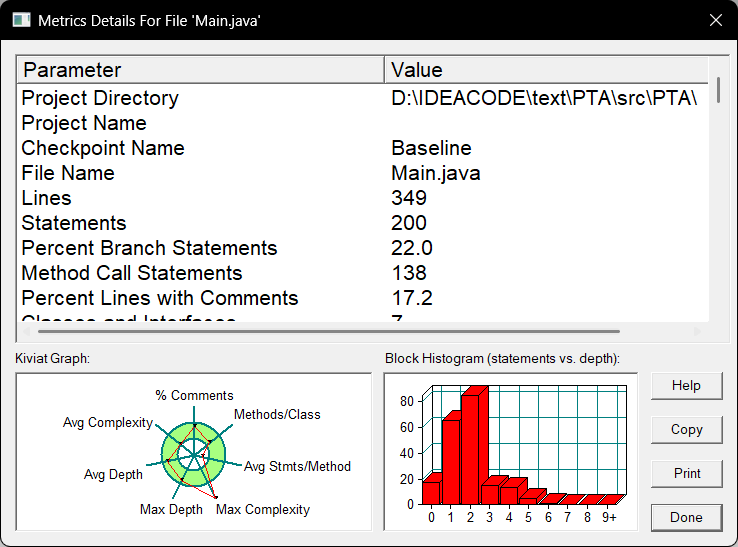The width and height of the screenshot is (738, 547).
Task: Click the Avg Complexity axis label
Action: (x=108, y=423)
